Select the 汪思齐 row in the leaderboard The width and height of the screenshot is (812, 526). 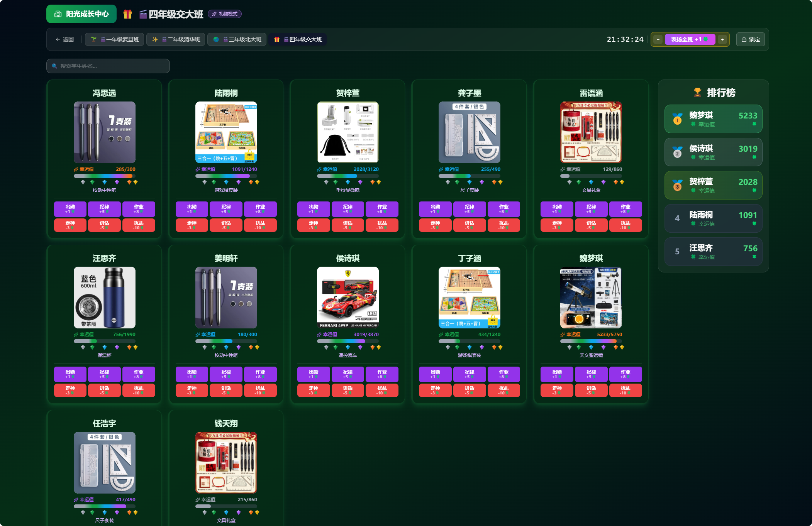[x=714, y=252]
